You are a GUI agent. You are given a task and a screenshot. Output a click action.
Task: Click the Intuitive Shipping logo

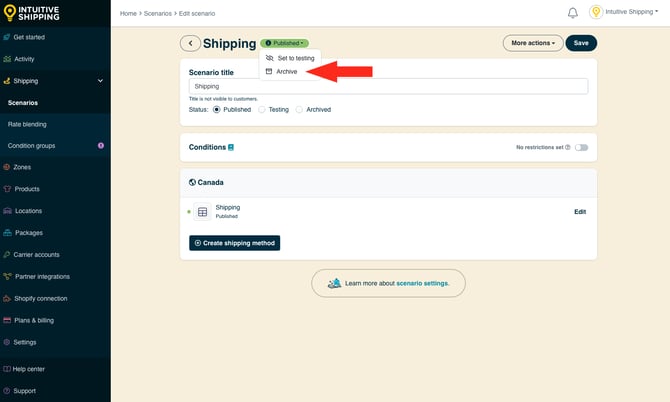(x=31, y=13)
